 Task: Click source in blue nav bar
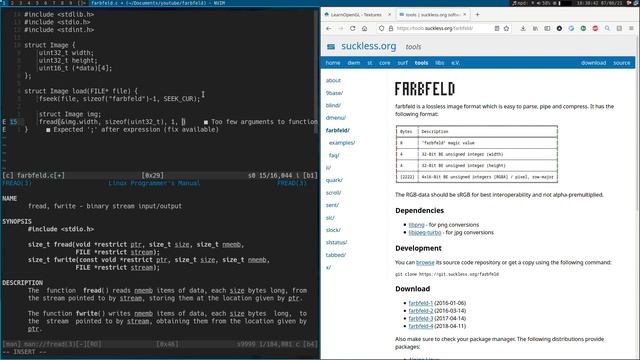click(621, 63)
